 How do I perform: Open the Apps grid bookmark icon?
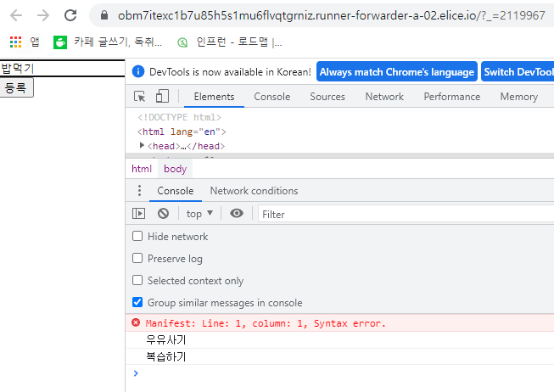tap(15, 42)
